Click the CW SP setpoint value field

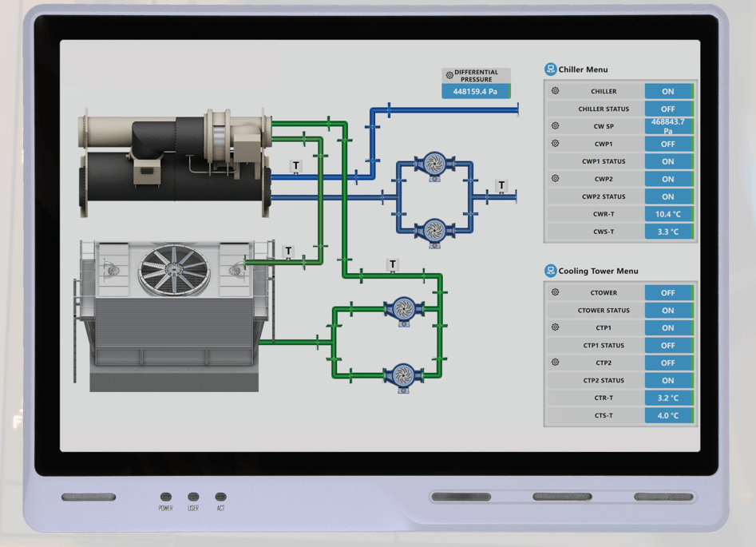point(668,125)
